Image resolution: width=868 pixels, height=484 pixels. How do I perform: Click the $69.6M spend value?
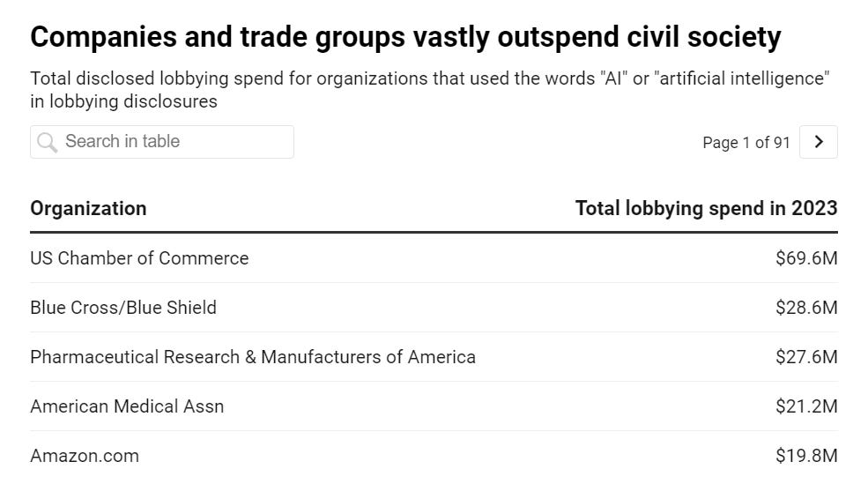(x=805, y=258)
